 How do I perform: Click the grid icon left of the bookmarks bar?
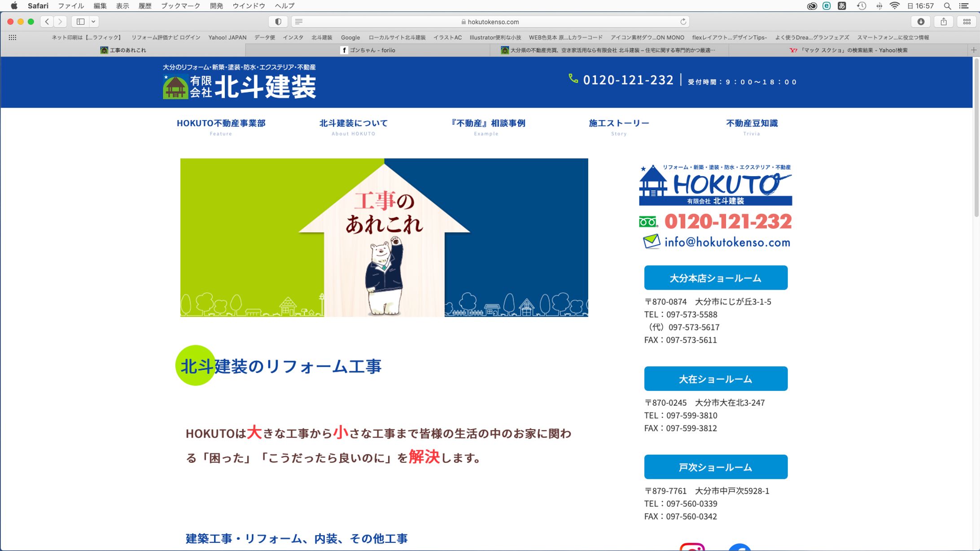click(13, 37)
